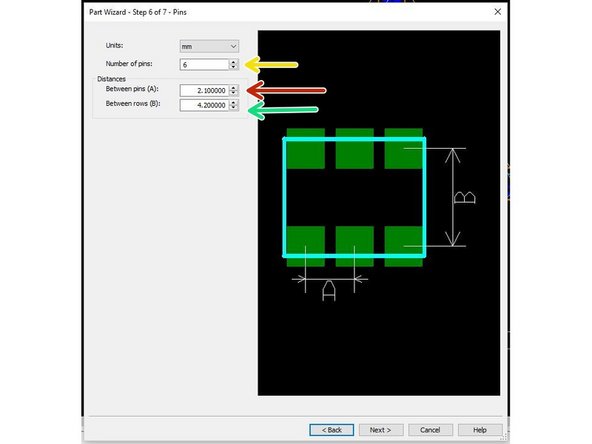Click the 'Number of pins:' label
Screen dimensions: 592x444
pyautogui.click(x=129, y=64)
